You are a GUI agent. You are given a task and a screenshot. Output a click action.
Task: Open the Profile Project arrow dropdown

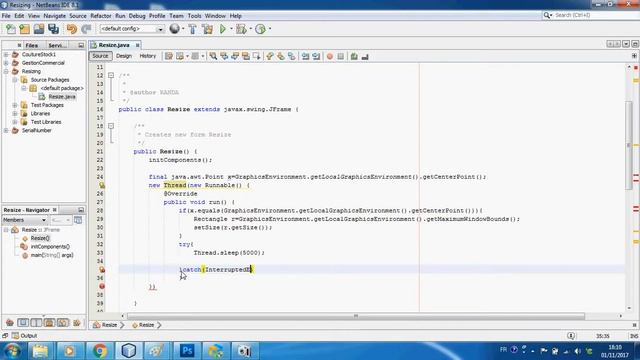pos(270,29)
